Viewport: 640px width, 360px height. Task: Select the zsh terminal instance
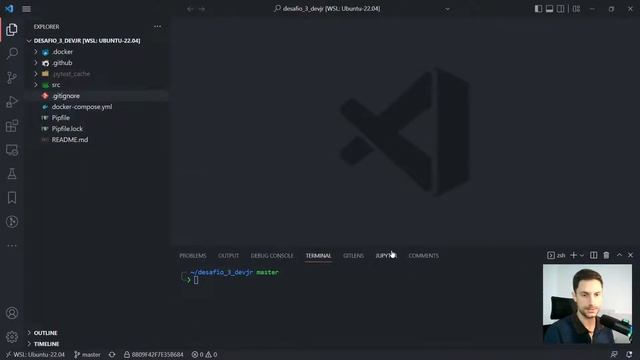point(556,255)
